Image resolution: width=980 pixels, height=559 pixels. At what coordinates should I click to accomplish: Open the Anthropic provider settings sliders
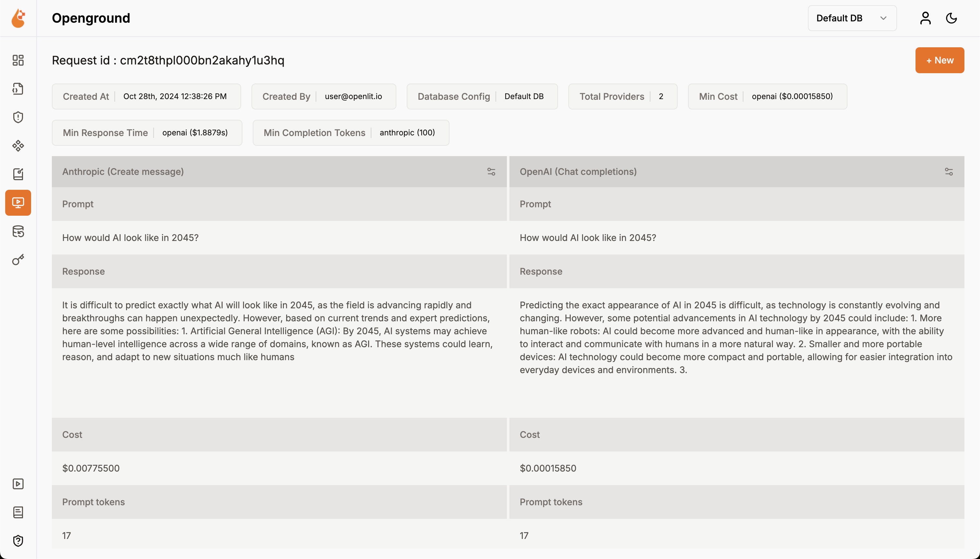tap(491, 172)
